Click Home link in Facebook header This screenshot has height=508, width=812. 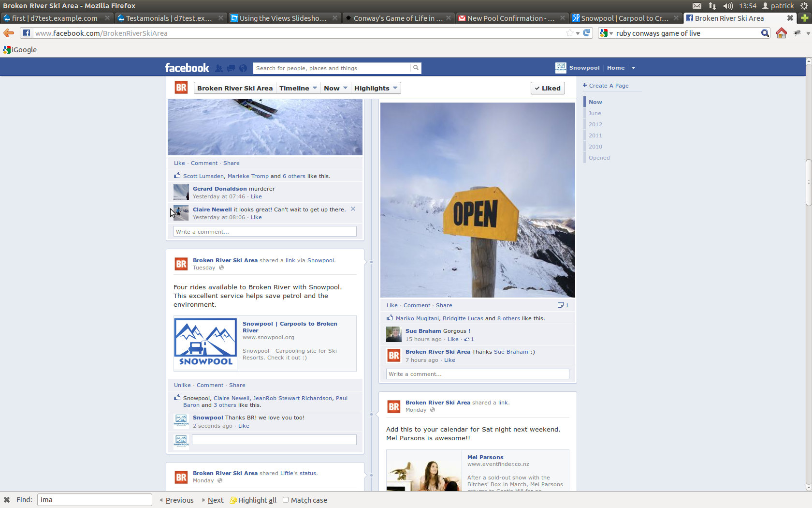coord(616,68)
